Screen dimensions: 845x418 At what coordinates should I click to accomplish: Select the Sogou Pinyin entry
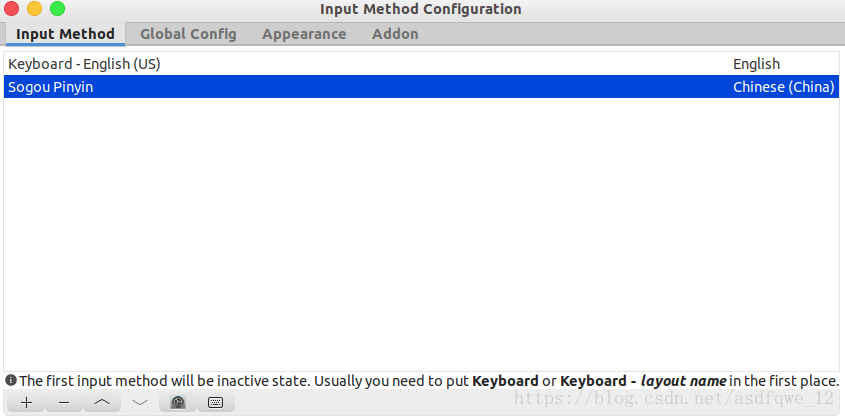421,87
